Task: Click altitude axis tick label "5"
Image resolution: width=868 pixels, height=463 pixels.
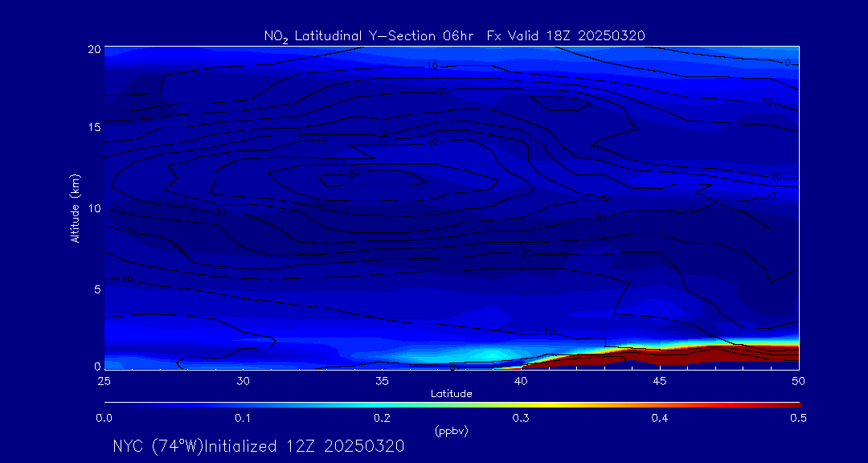Action: [x=97, y=289]
